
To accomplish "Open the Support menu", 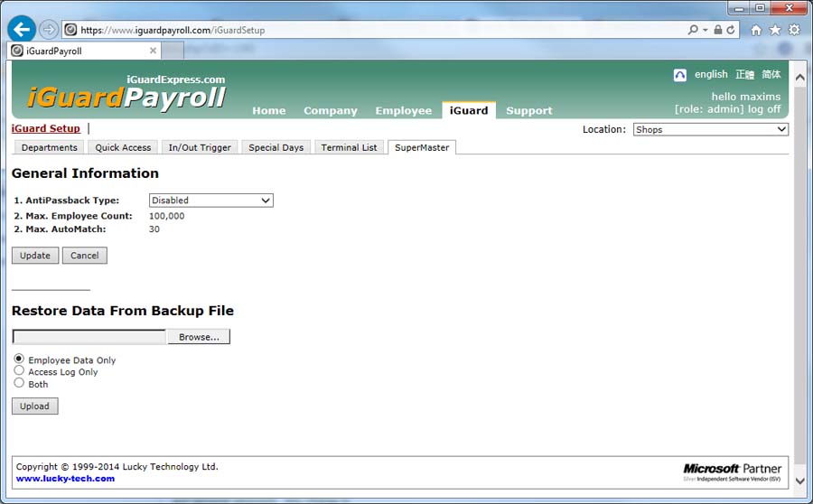I will pyautogui.click(x=528, y=110).
